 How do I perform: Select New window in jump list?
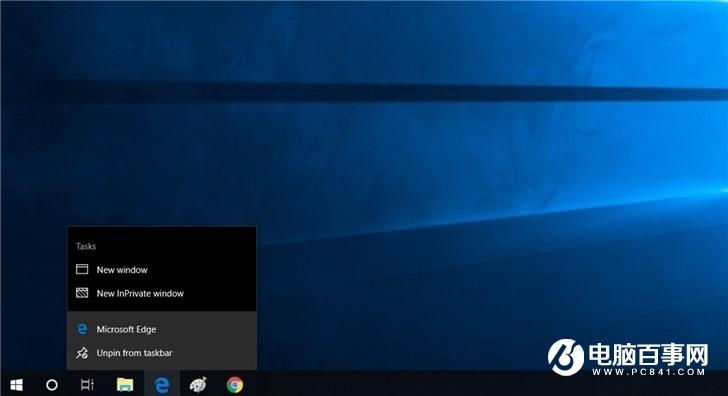pyautogui.click(x=162, y=270)
